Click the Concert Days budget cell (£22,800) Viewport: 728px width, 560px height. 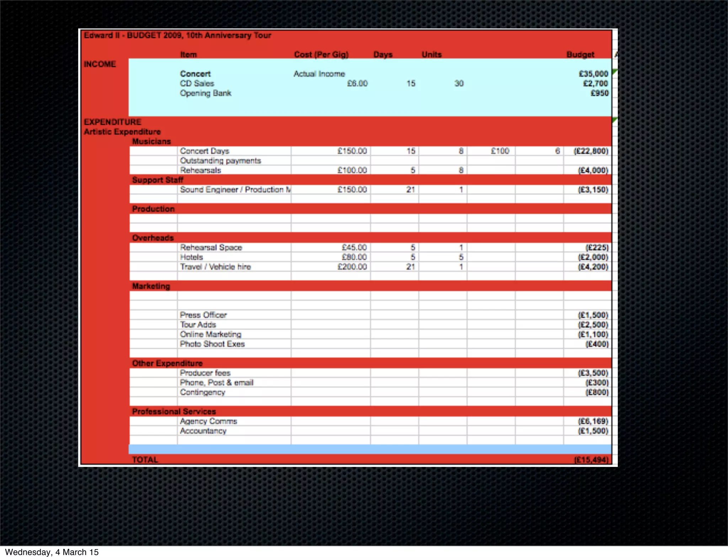(590, 151)
